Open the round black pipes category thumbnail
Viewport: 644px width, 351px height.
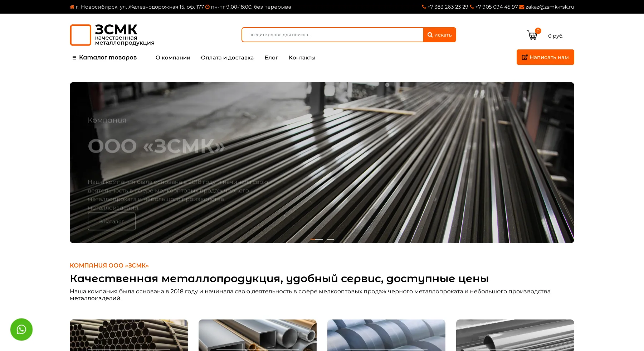[129, 335]
